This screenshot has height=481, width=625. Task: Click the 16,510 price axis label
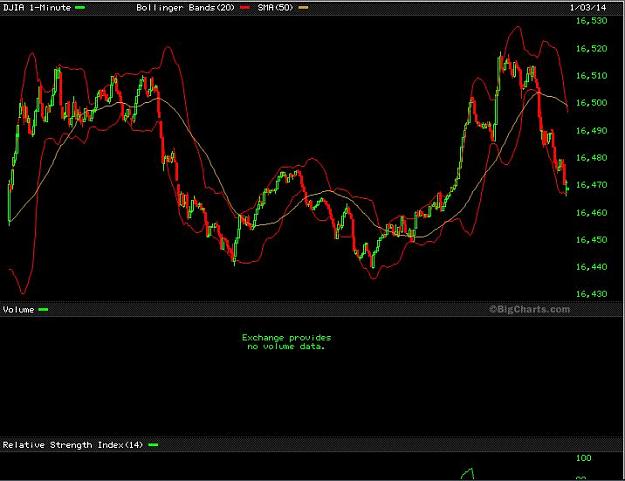tap(592, 76)
